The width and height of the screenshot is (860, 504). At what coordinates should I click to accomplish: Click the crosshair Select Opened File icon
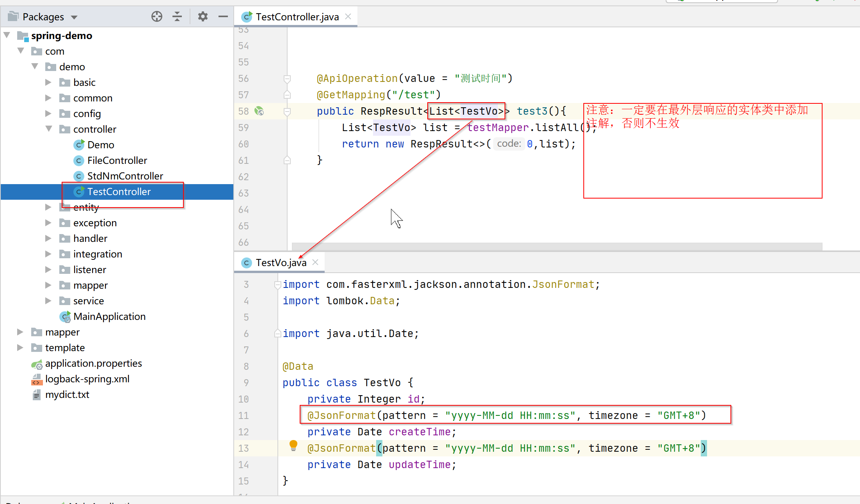pos(156,16)
